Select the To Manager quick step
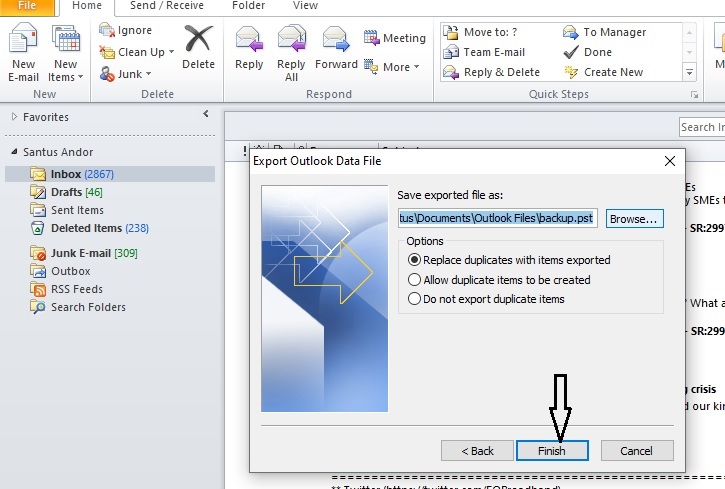725x489 pixels. tap(605, 32)
